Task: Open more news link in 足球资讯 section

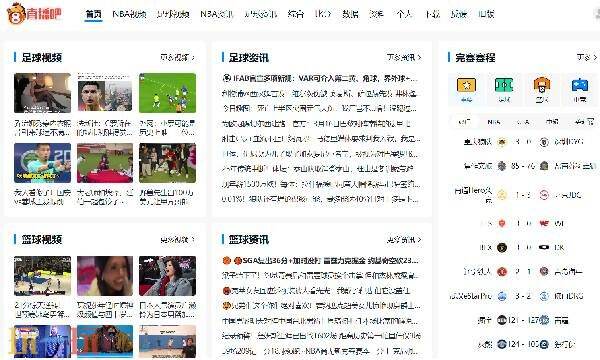Action: pyautogui.click(x=404, y=57)
